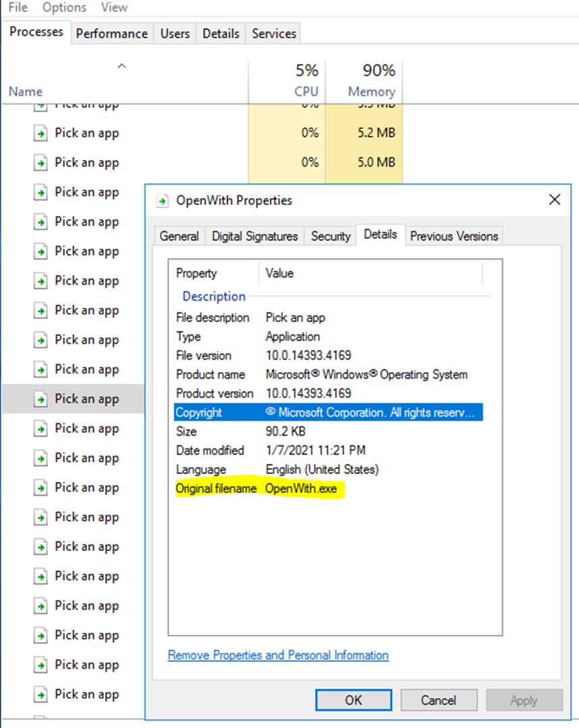Click the English (United States) value
This screenshot has width=579, height=728.
322,469
